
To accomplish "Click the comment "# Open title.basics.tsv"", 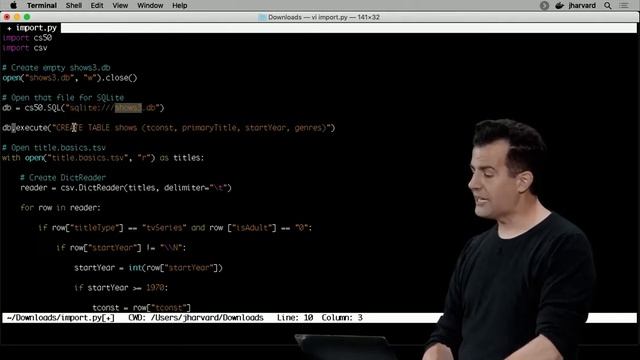I will [54, 148].
